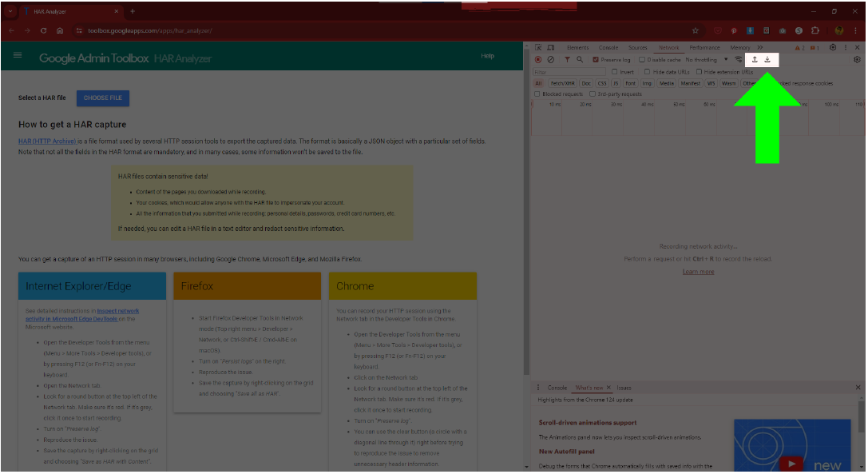Enable the Disable cache checkbox
868x474 pixels.
(x=642, y=60)
